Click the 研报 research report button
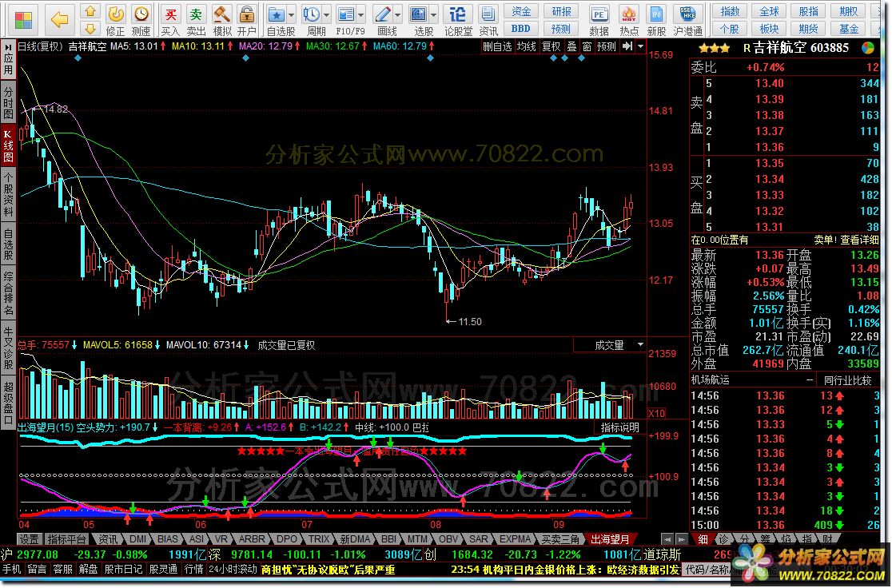The image size is (892, 588). click(x=561, y=11)
